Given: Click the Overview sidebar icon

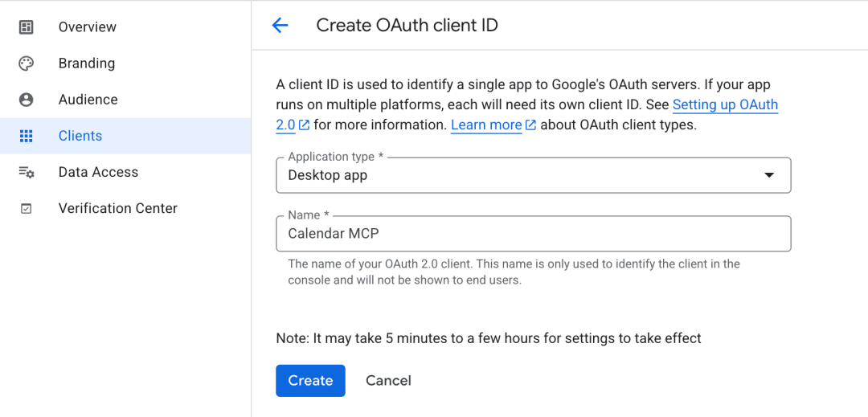Looking at the screenshot, I should click(x=26, y=27).
